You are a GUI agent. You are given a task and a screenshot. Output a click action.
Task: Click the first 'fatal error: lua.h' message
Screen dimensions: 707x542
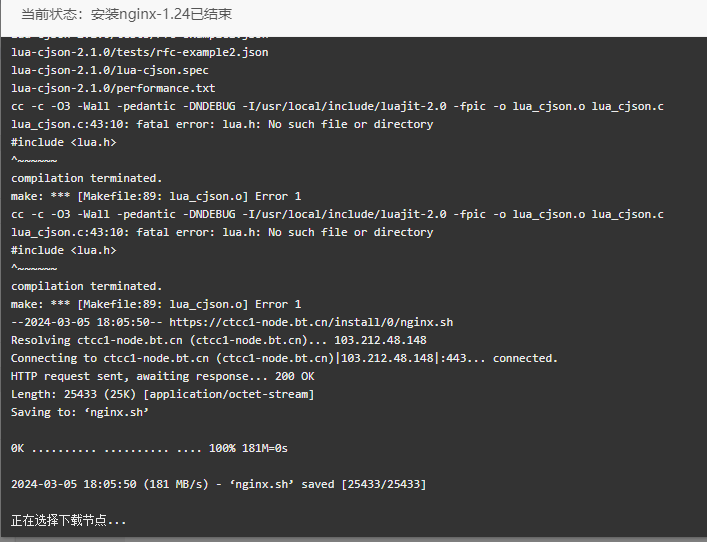point(222,124)
